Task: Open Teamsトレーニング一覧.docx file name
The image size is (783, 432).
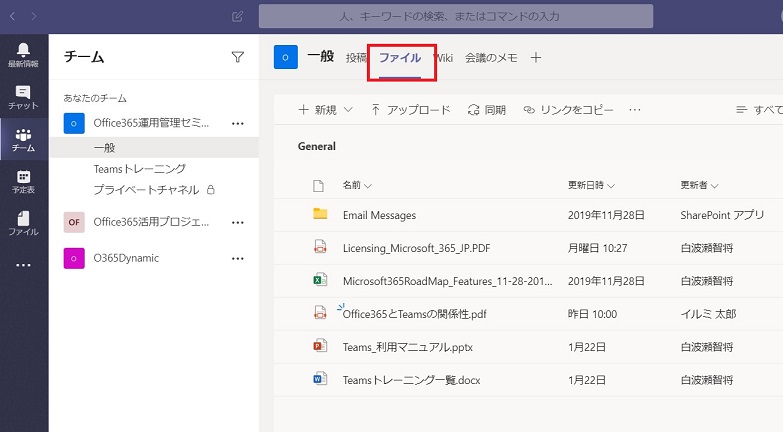Action: click(x=411, y=380)
